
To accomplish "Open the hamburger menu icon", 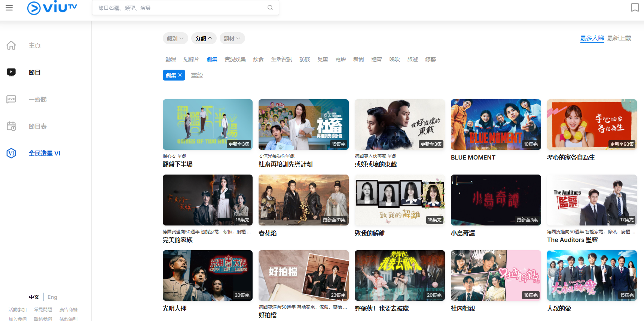I will 9,7.
